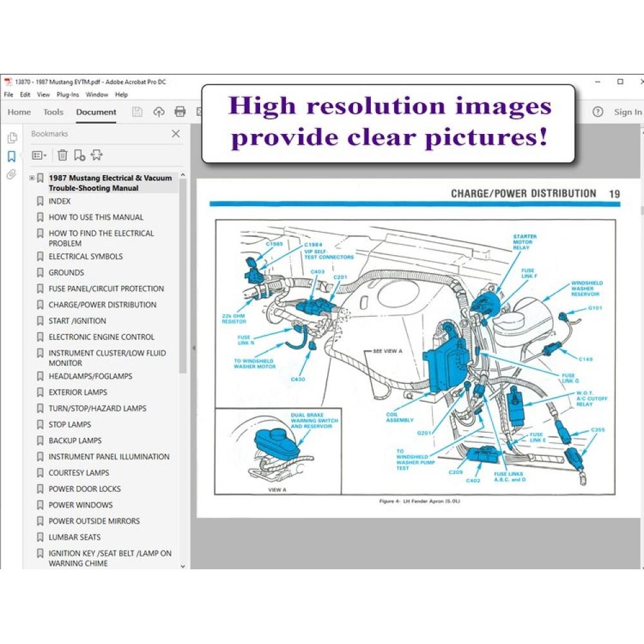Open Page Thumbnails panel icon
The width and height of the screenshot is (644, 644).
click(x=12, y=138)
